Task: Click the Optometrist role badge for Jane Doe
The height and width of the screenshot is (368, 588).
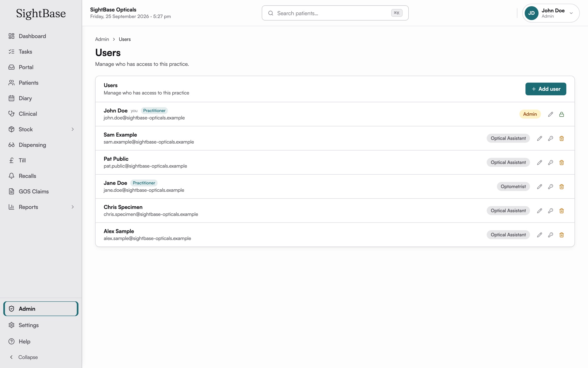Action: tap(513, 187)
